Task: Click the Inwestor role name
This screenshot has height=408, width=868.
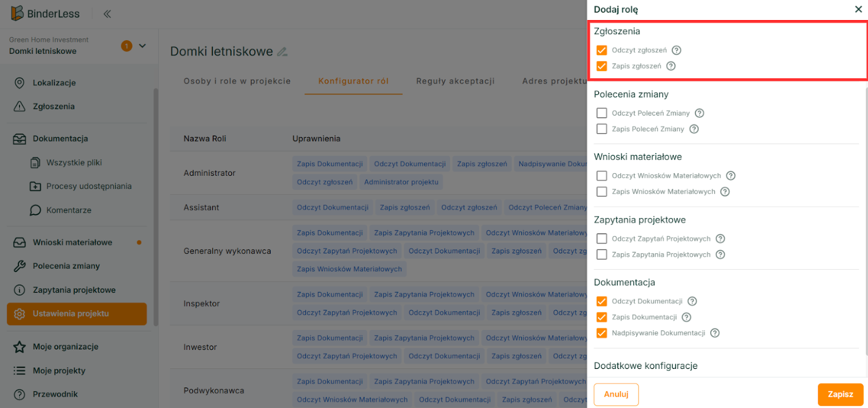Action: [x=200, y=347]
